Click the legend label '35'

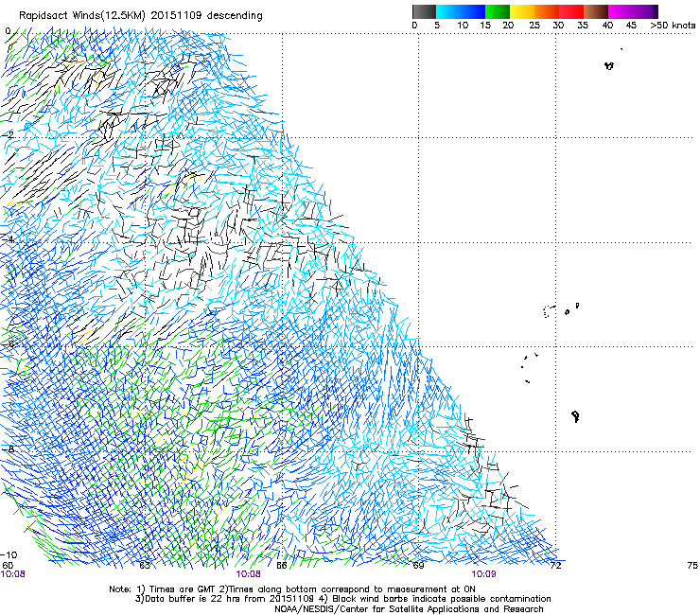(x=583, y=26)
